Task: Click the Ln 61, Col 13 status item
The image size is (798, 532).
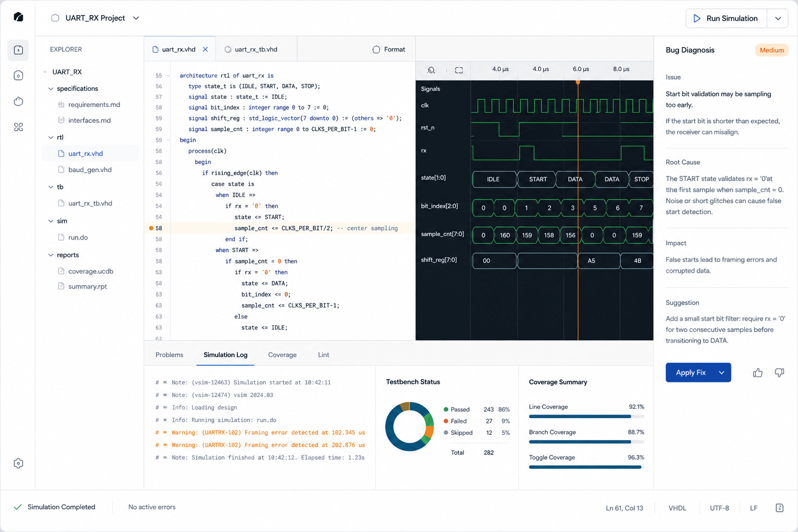Action: click(624, 508)
